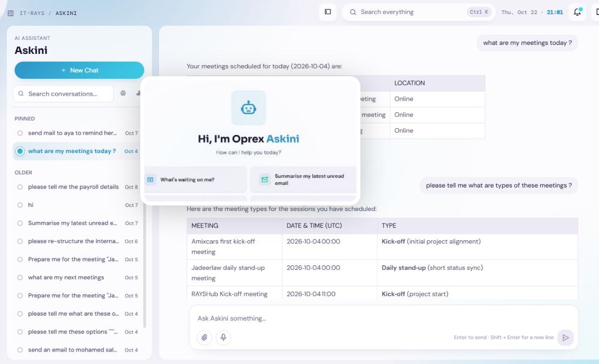
Task: Click the ASKINI breadcrumb label
Action: 66,13
